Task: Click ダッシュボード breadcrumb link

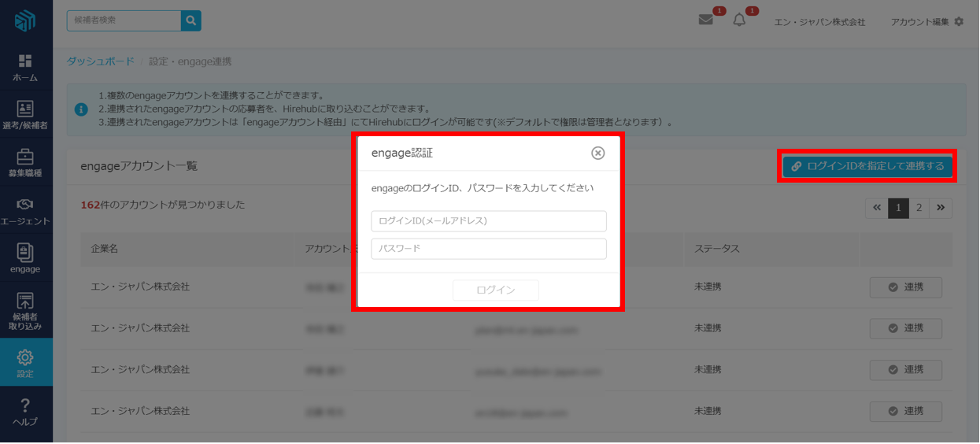Action: [x=100, y=61]
